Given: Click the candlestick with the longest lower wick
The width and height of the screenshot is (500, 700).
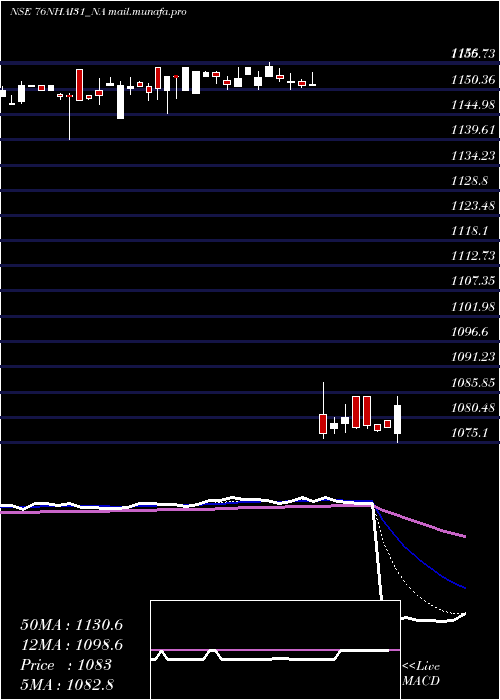Looking at the screenshot, I should point(69,116).
